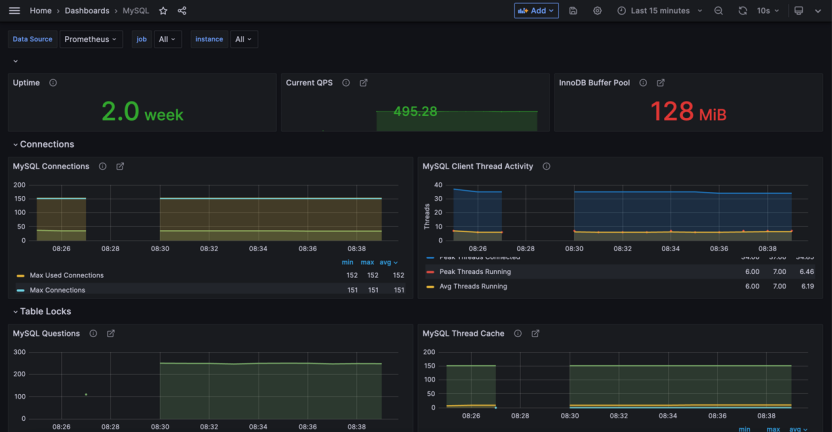832x432 pixels.
Task: Open the instance variable All dropdown
Action: pos(244,39)
